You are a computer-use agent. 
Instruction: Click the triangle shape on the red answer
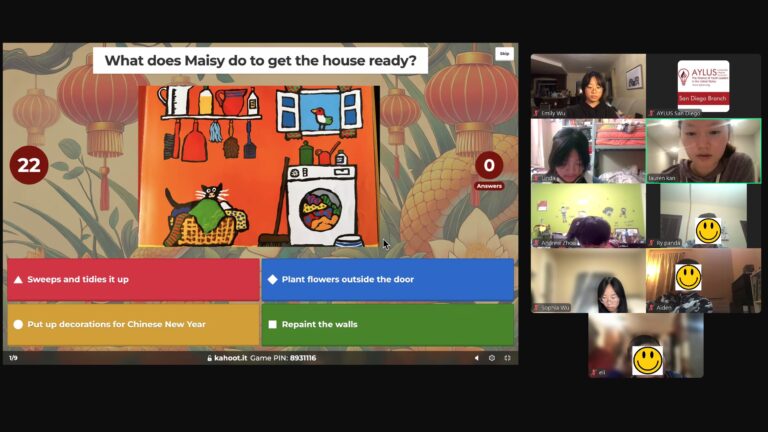click(18, 280)
